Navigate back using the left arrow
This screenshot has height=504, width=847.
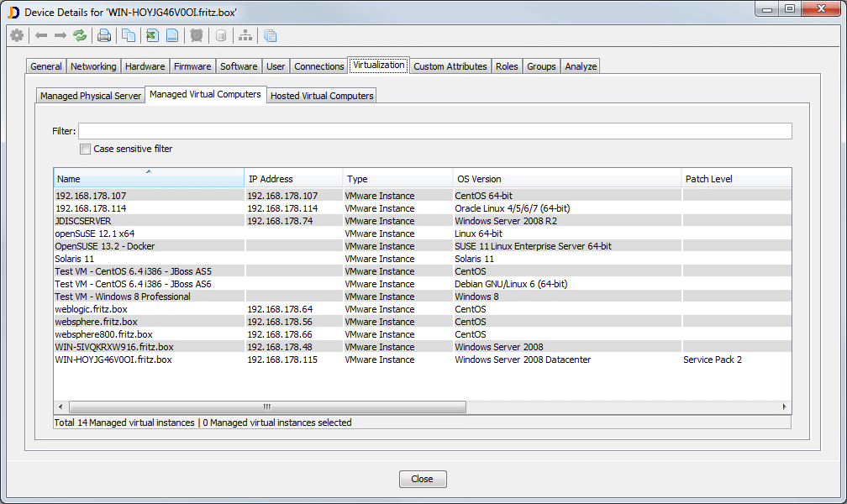[41, 35]
